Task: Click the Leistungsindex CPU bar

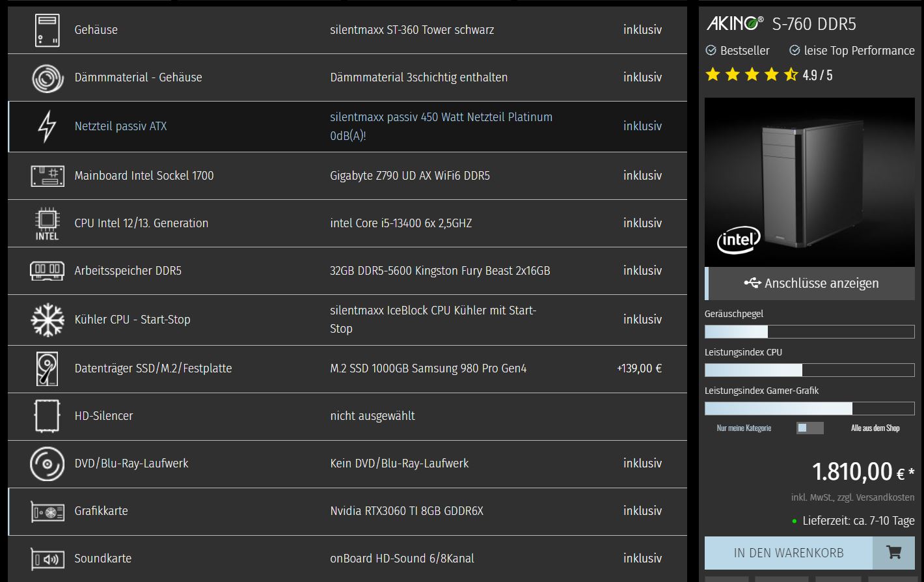Action: click(809, 370)
